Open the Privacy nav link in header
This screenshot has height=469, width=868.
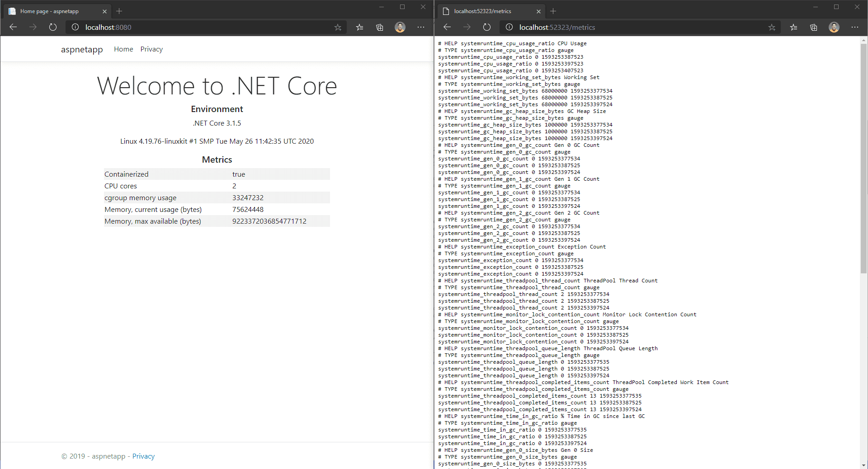pyautogui.click(x=151, y=49)
